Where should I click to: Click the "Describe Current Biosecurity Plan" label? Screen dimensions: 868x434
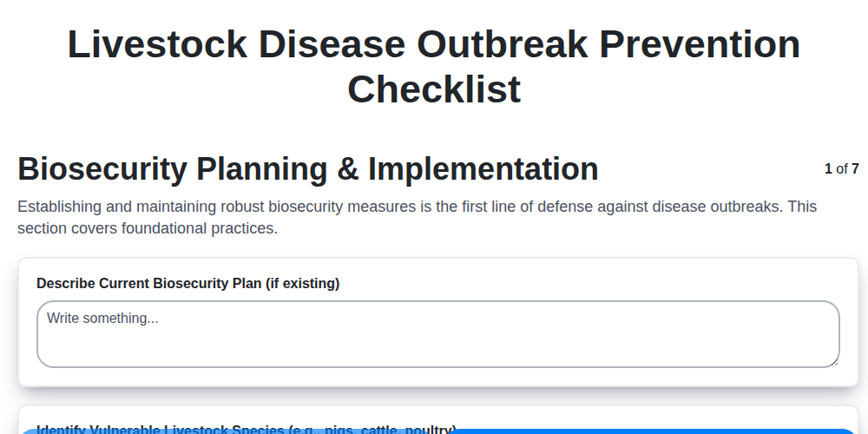pos(187,284)
